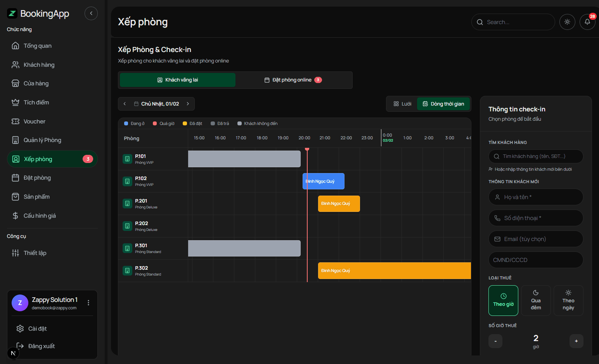The height and width of the screenshot is (364, 599).
Task: Go to the previous day arrow
Action: [125, 104]
